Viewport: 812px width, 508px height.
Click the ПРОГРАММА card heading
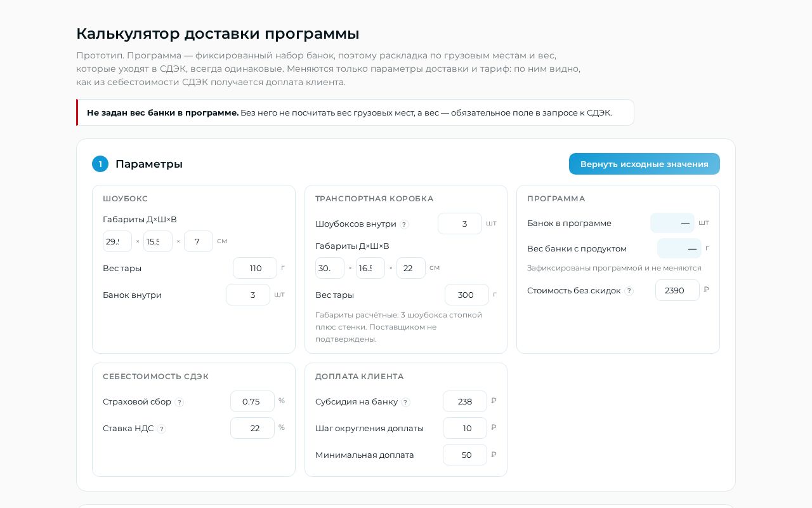556,199
